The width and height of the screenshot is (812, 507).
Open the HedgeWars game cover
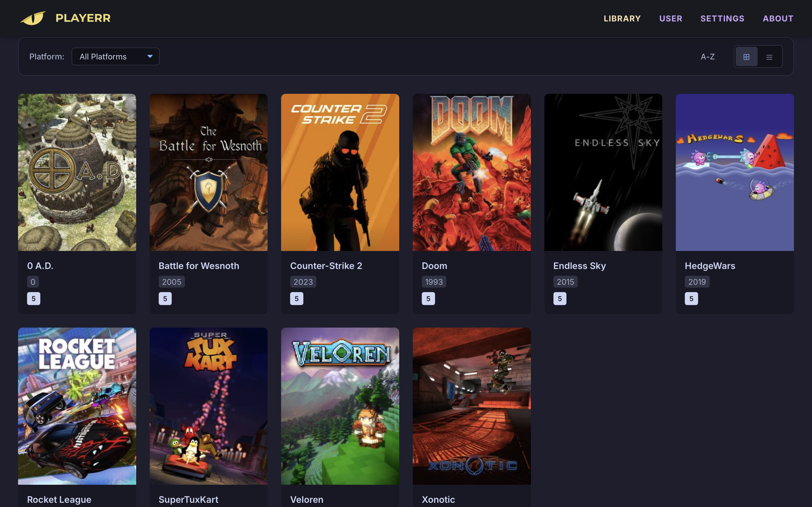pos(734,172)
